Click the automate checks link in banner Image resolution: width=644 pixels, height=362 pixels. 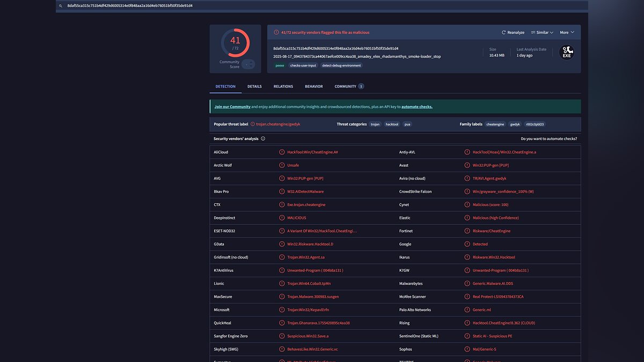[416, 107]
